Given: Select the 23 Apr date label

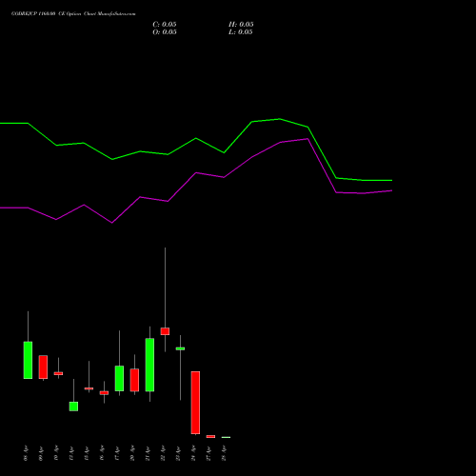Looking at the screenshot, I should [x=178, y=453].
